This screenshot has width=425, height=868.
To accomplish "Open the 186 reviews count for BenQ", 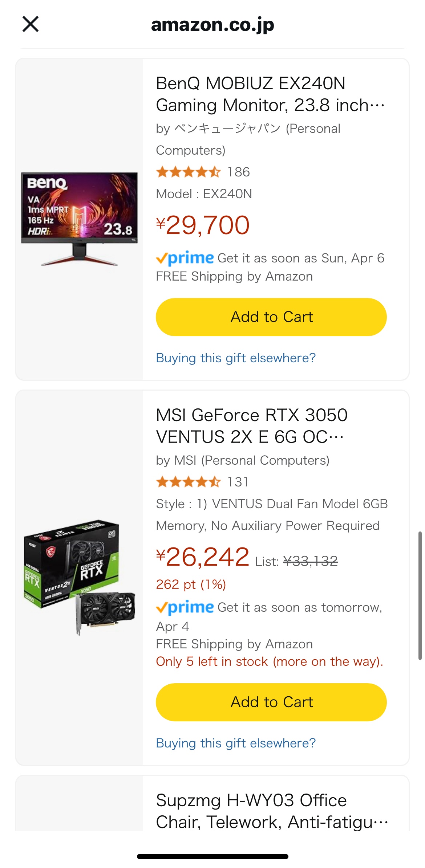I will click(x=239, y=172).
